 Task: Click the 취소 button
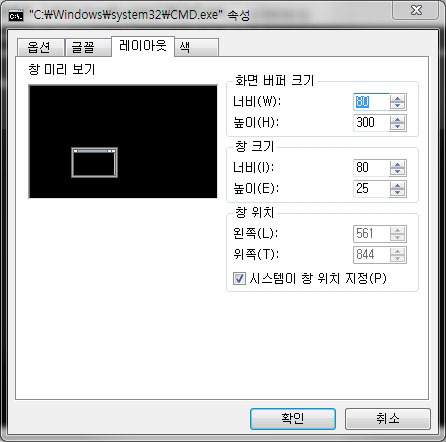[388, 419]
